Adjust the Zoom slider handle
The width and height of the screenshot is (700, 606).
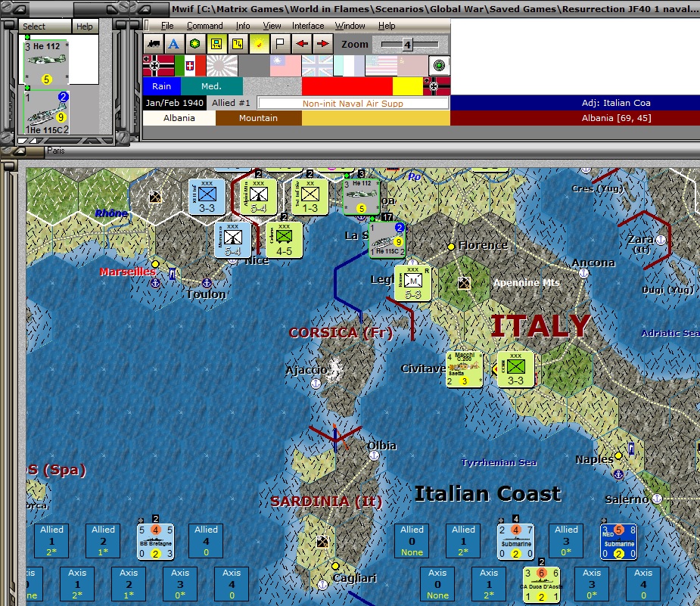(x=407, y=44)
